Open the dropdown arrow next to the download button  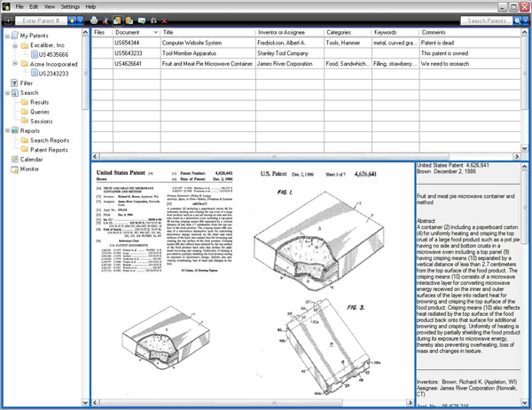pos(80,20)
